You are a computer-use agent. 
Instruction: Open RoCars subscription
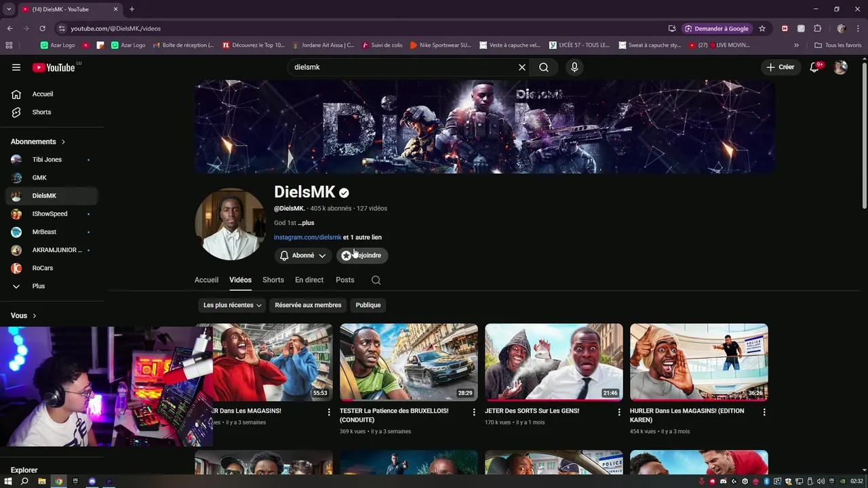(52, 268)
